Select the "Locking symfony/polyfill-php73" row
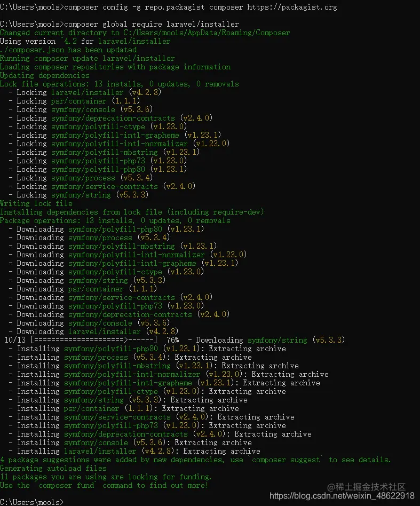Screen dimensions: 420x506 [x=98, y=161]
